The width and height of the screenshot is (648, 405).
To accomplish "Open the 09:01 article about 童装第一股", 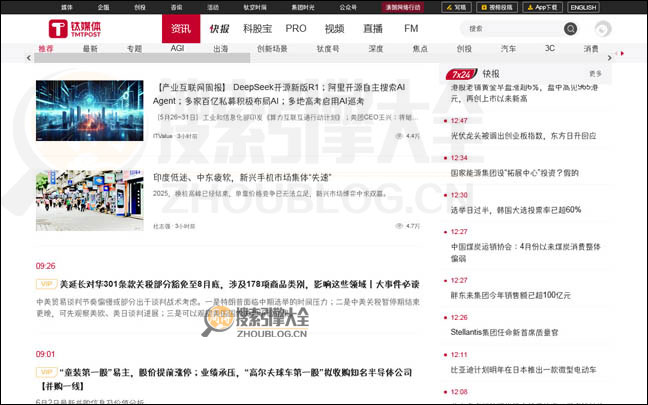I will 225,379.
